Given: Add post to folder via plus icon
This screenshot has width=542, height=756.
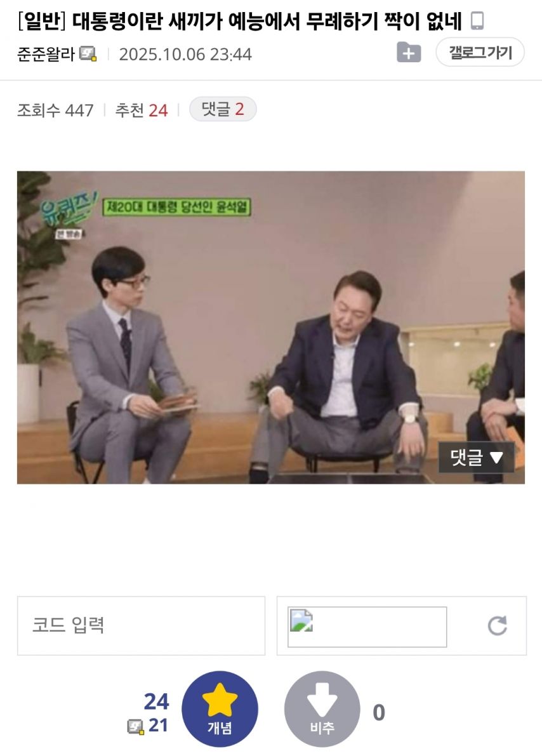Looking at the screenshot, I should click(409, 52).
